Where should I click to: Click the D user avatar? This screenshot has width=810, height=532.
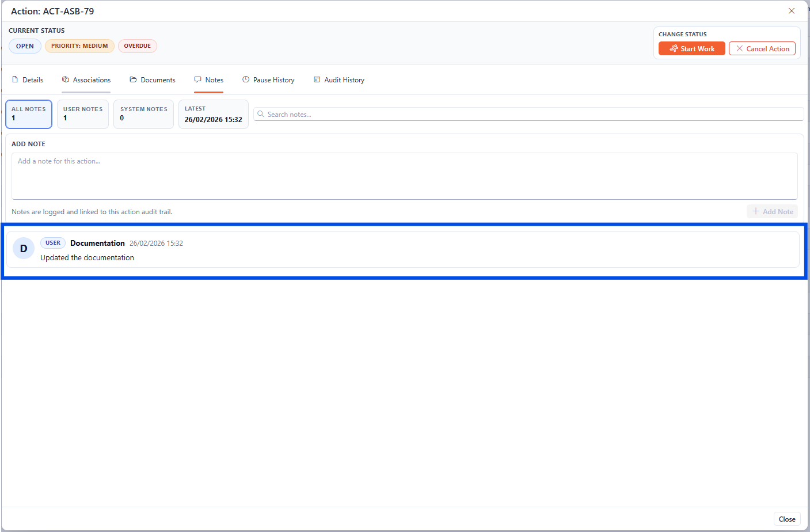coord(24,249)
